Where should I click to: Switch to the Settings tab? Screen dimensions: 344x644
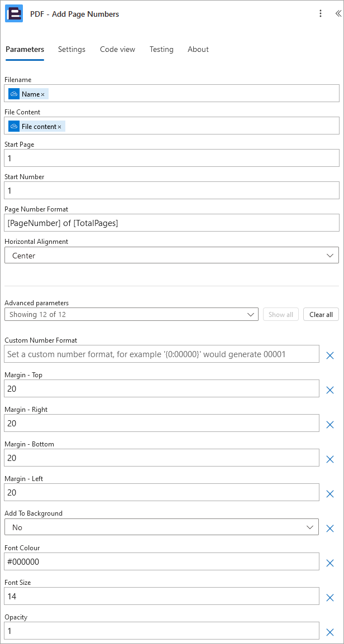tap(71, 49)
